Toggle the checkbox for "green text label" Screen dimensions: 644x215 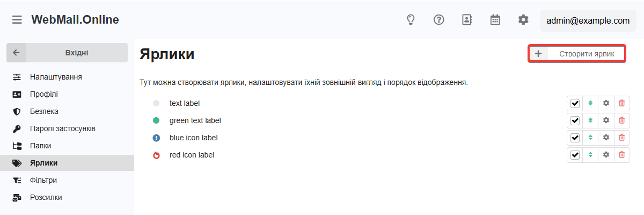click(575, 120)
